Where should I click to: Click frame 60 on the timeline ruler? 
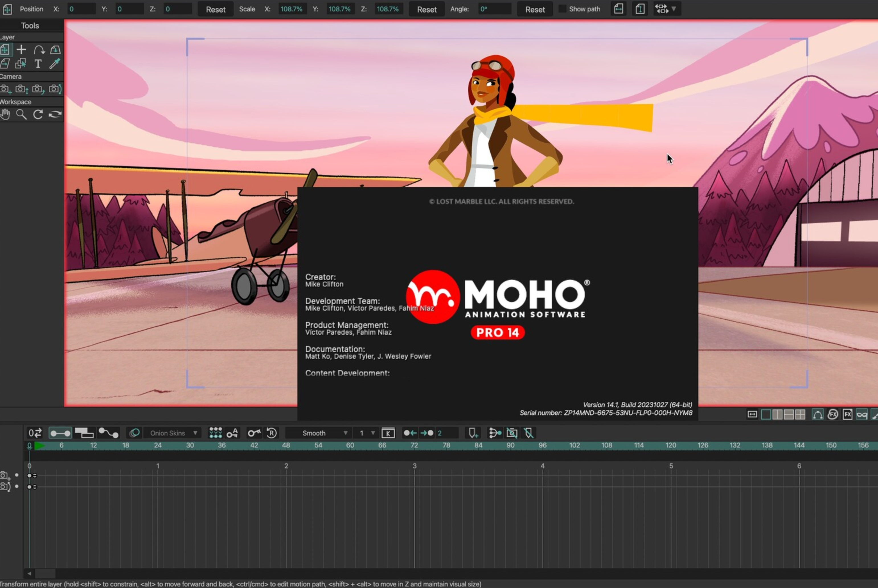pyautogui.click(x=350, y=445)
